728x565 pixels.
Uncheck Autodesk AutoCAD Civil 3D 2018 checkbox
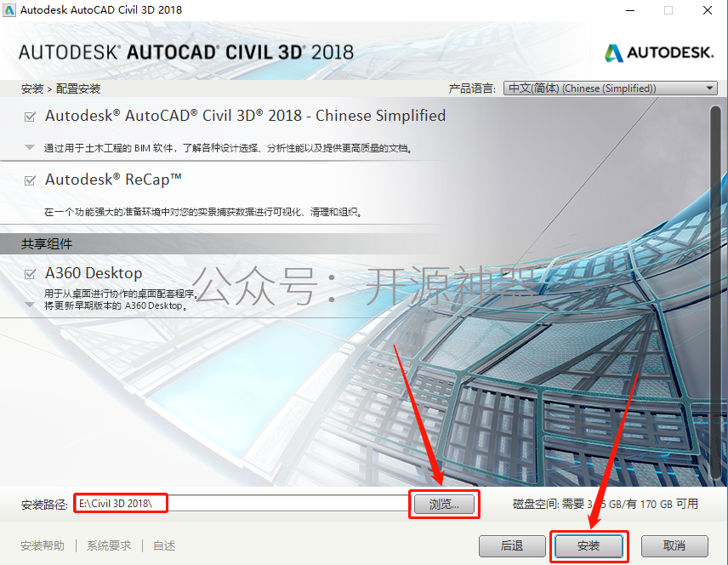tap(30, 117)
